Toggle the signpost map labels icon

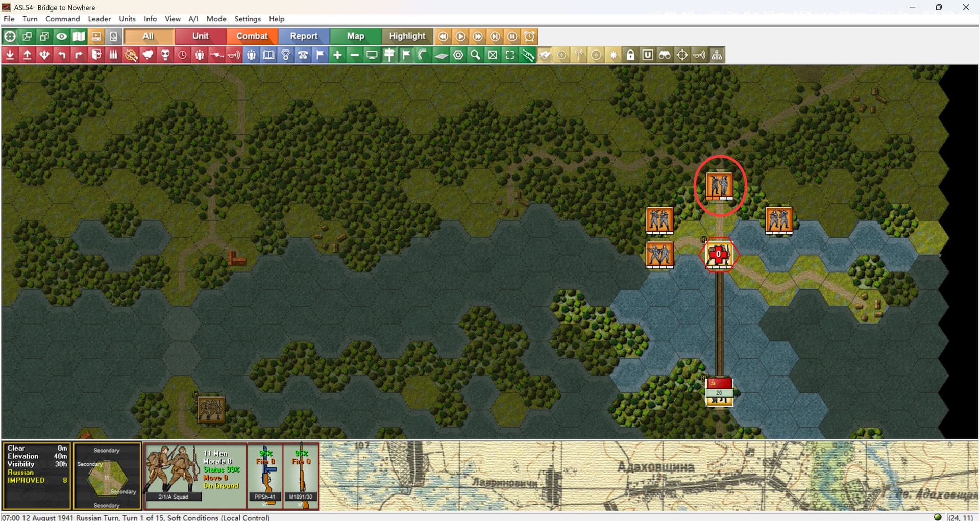389,55
